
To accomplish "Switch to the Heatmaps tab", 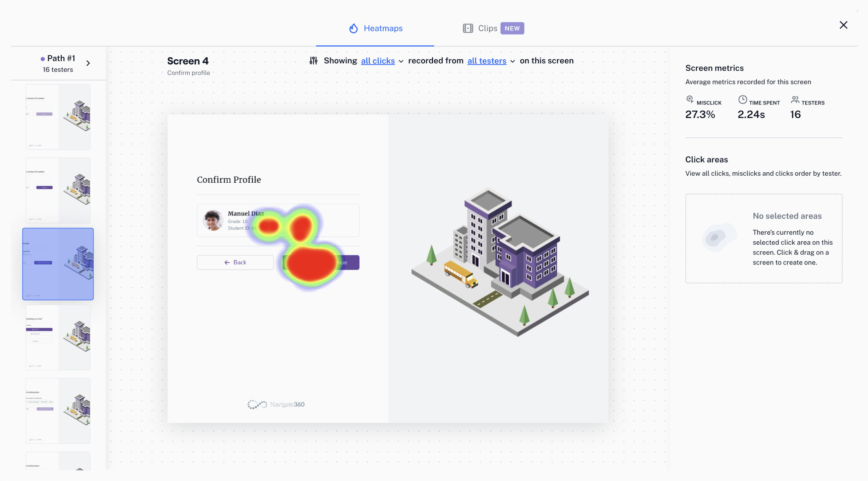I will tap(375, 28).
